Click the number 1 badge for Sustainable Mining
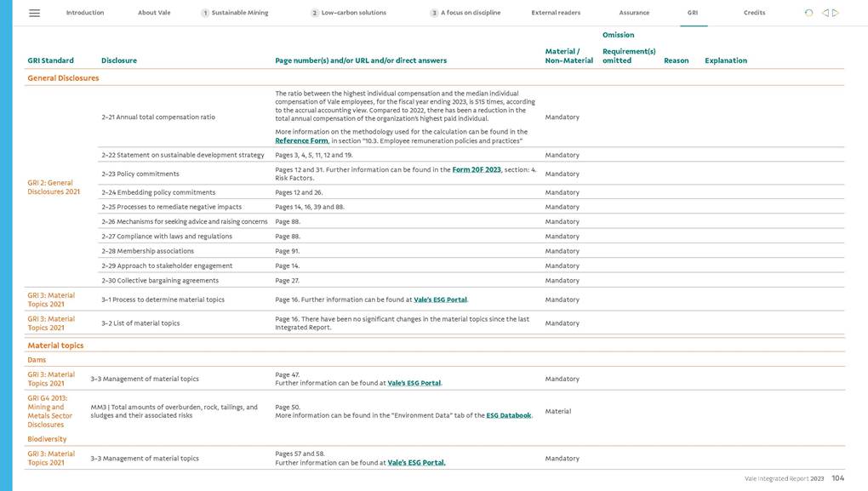Viewport: 868px width, 491px height. click(x=205, y=13)
